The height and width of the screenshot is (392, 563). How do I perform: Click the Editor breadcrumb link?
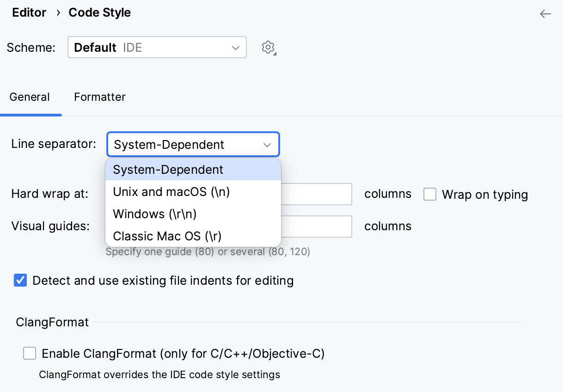(x=29, y=12)
